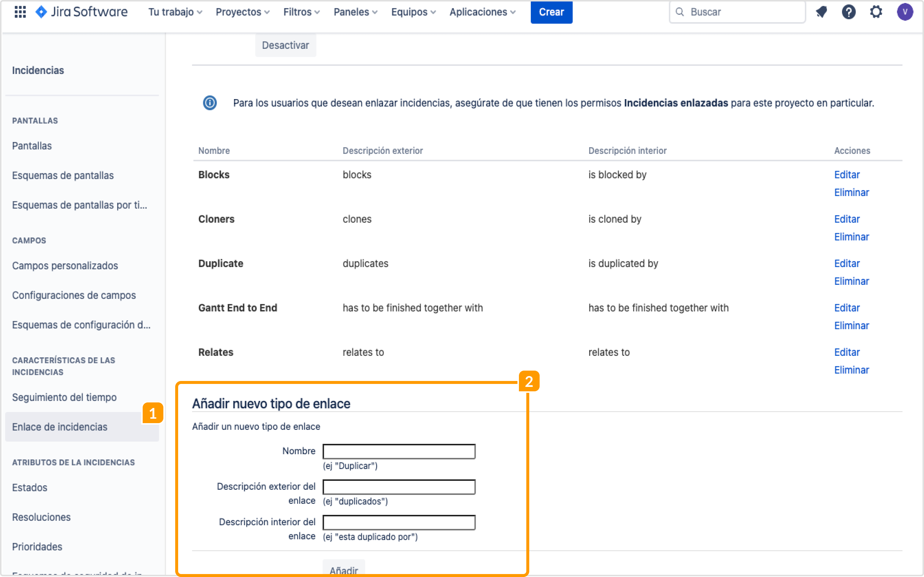Screen dimensions: 924x577
Task: Select Enlace de incidencias in the sidebar
Action: [x=60, y=426]
